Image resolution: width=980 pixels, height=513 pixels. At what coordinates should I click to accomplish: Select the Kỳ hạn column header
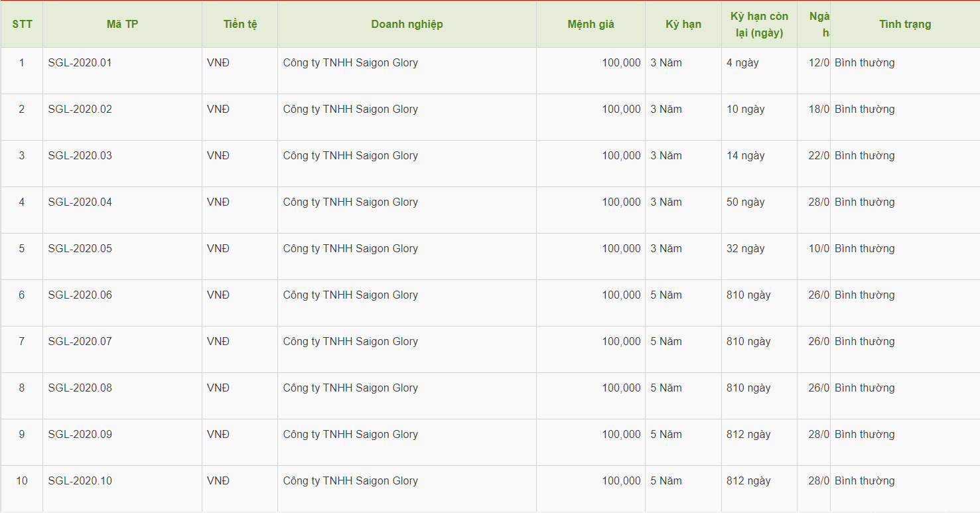tap(683, 25)
